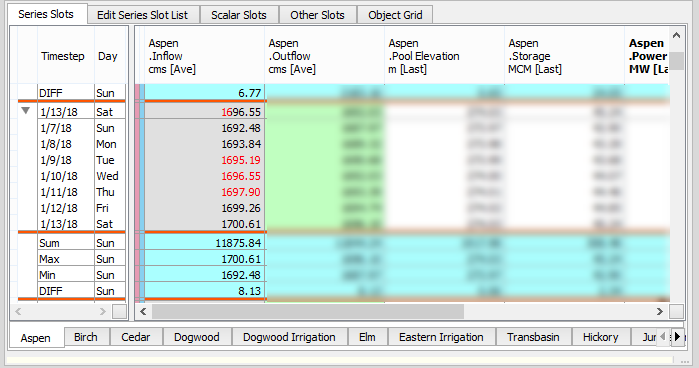The width and height of the screenshot is (699, 368).
Task: Select the Dogwood Irrigation object tab
Action: tap(289, 337)
